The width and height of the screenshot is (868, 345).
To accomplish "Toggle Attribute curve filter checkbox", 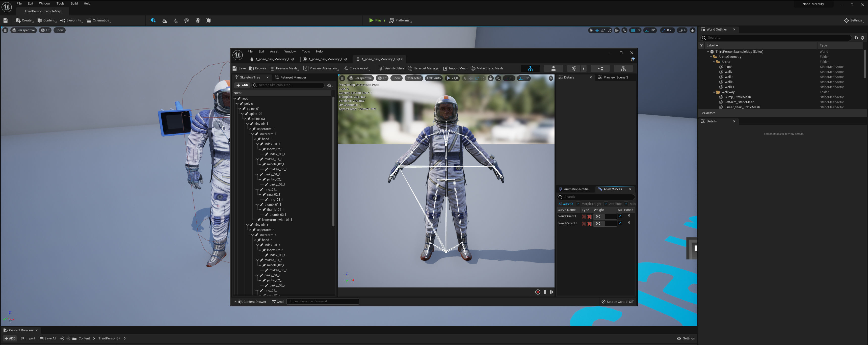I will click(606, 204).
